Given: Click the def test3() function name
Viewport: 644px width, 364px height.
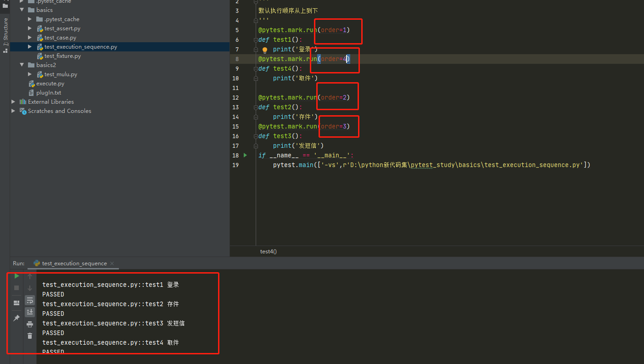Looking at the screenshot, I should point(282,136).
